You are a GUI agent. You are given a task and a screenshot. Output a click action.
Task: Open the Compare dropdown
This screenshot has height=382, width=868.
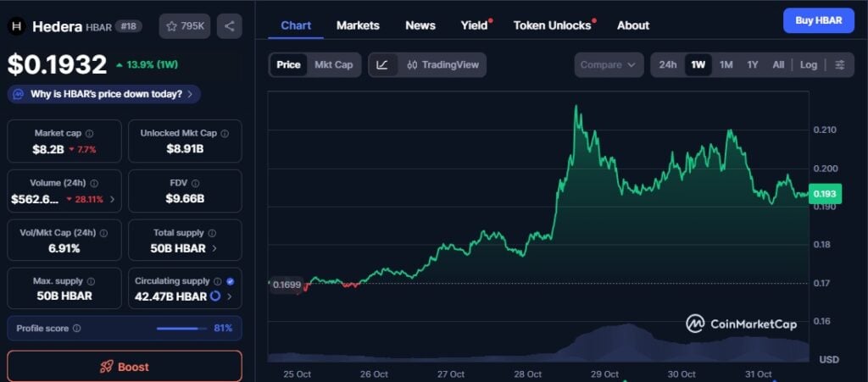point(609,65)
